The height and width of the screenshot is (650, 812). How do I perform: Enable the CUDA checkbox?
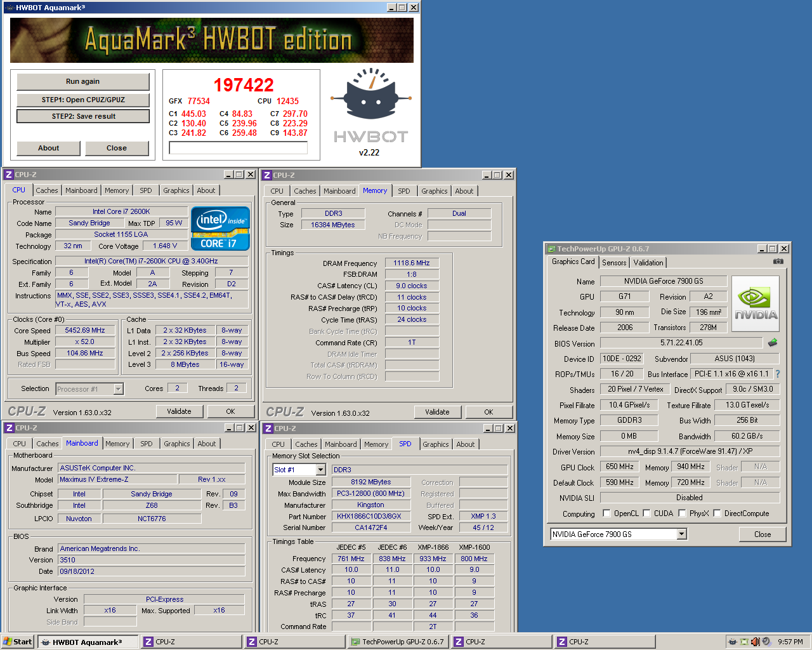point(646,513)
